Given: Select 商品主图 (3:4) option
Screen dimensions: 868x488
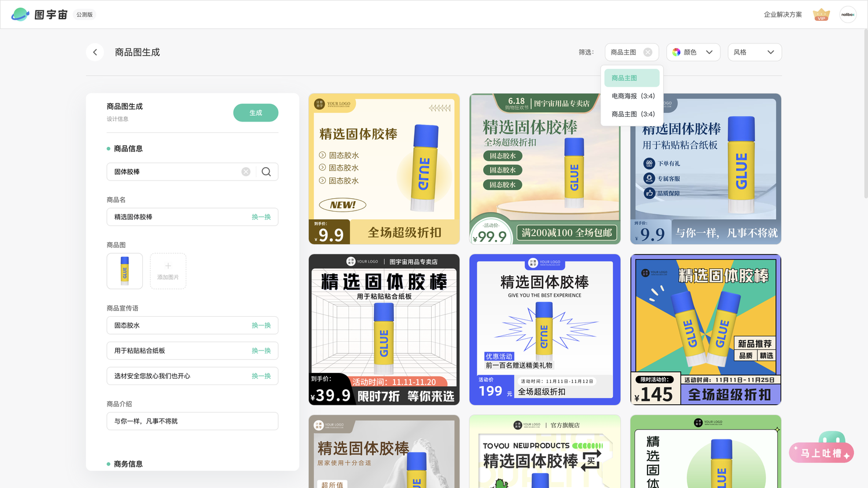Looking at the screenshot, I should click(632, 114).
